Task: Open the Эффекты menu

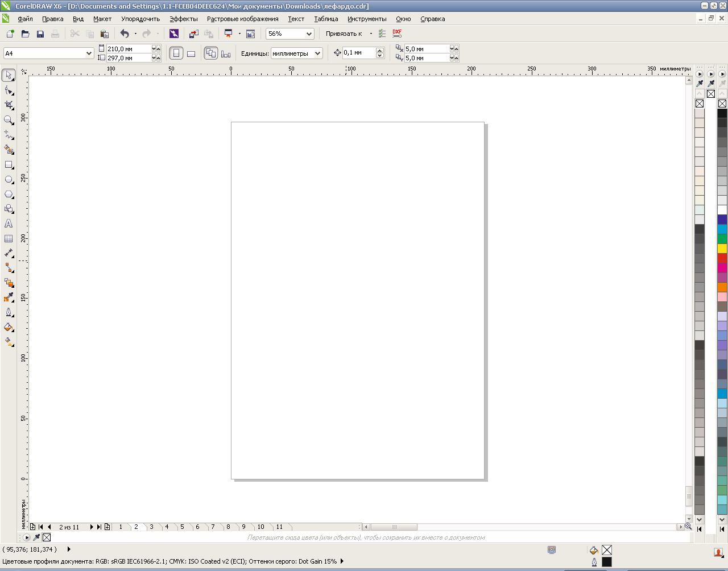Action: [184, 19]
